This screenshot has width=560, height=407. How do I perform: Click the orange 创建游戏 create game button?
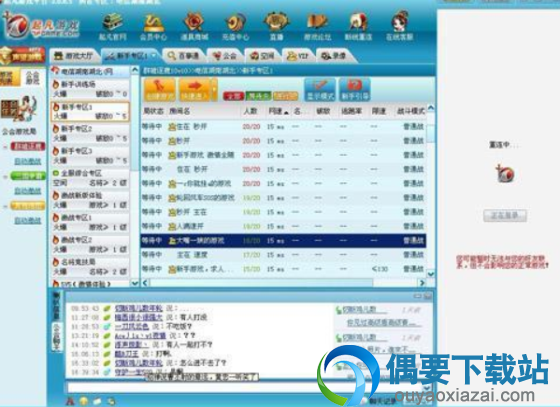pos(160,90)
